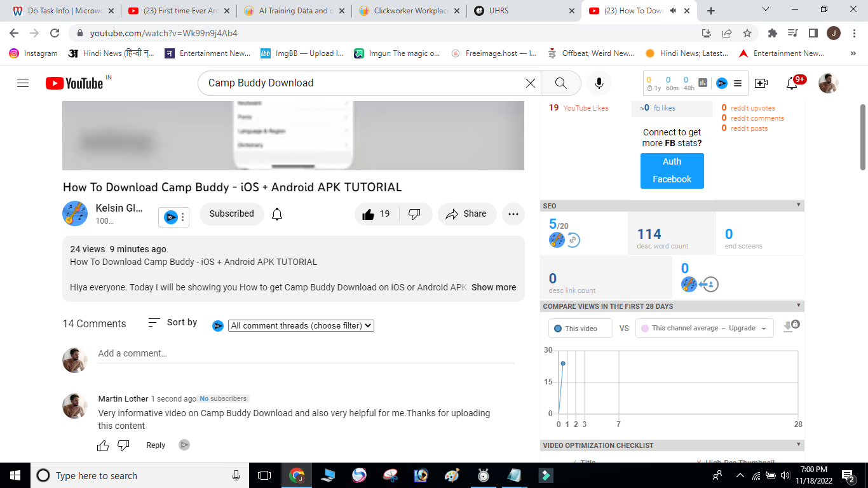Dislike Martin Lother's comment
This screenshot has width=868, height=488.
(x=124, y=445)
